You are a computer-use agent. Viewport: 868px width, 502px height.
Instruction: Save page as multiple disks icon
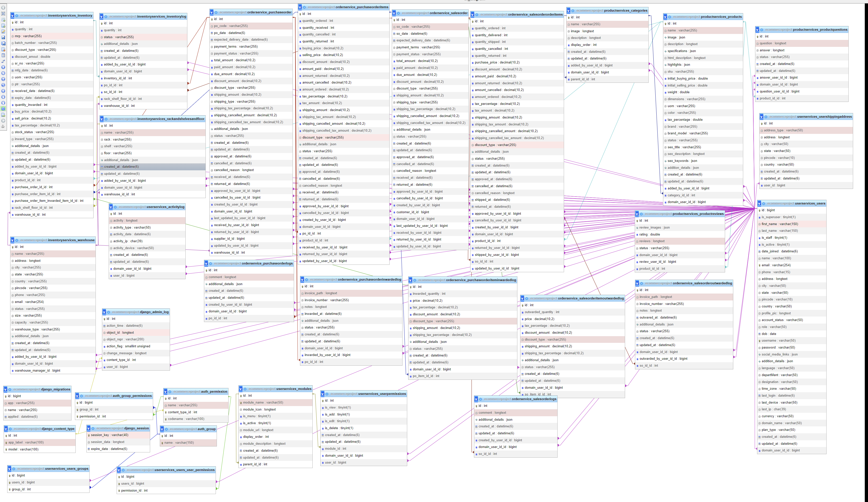click(x=3, y=44)
